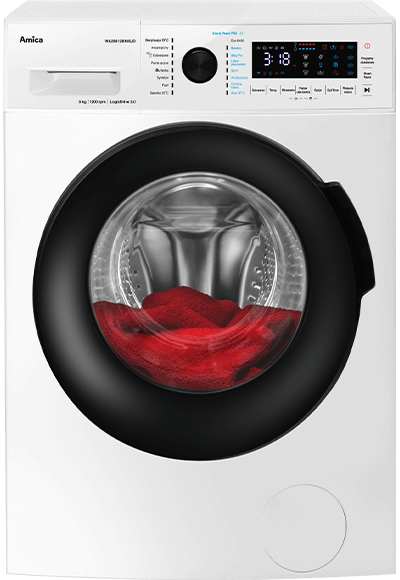
Task: Tap the 3:18 time readout on display
Action: (277, 59)
